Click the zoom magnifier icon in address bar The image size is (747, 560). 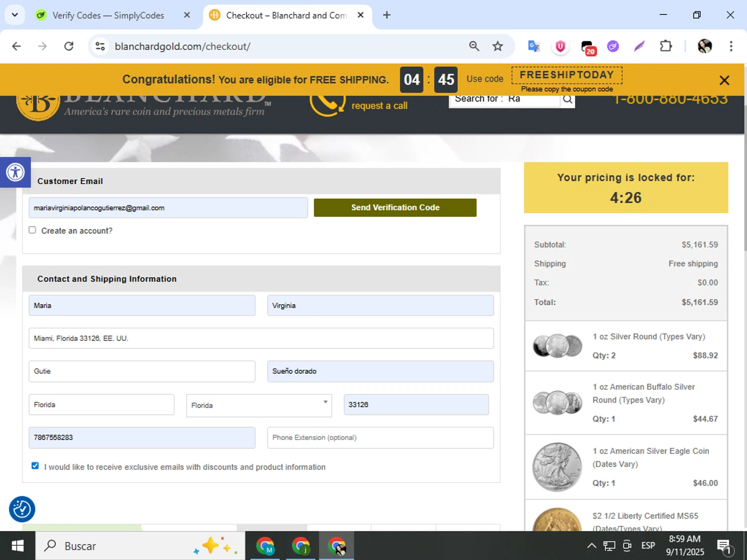click(474, 46)
